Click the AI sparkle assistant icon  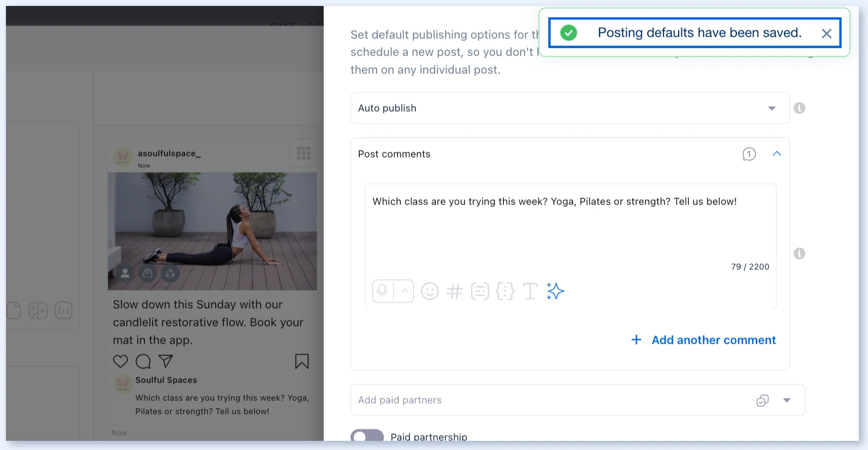(555, 291)
